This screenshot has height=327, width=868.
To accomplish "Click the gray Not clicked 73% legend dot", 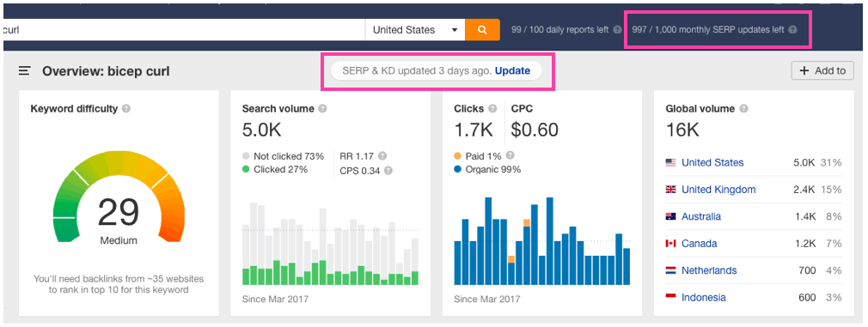I will pos(247,156).
